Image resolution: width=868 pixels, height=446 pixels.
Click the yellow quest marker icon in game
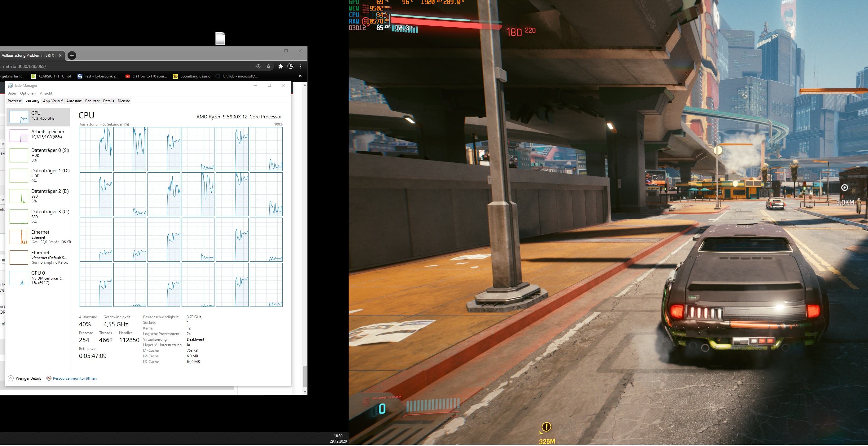(546, 427)
